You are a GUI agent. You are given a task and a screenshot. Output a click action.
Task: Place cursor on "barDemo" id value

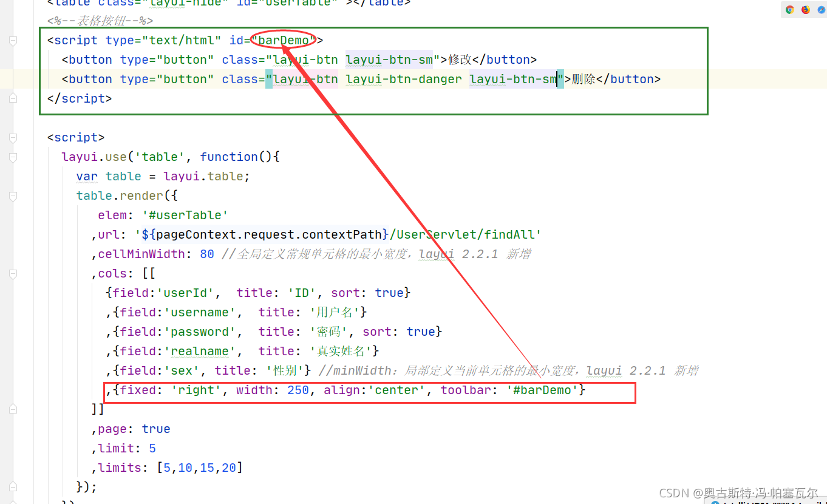(284, 40)
